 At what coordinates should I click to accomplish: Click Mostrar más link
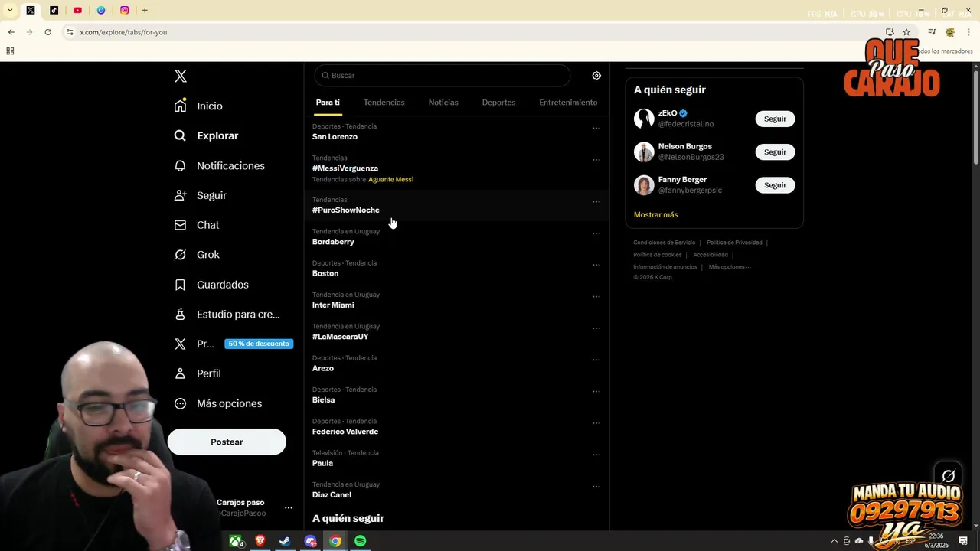655,215
